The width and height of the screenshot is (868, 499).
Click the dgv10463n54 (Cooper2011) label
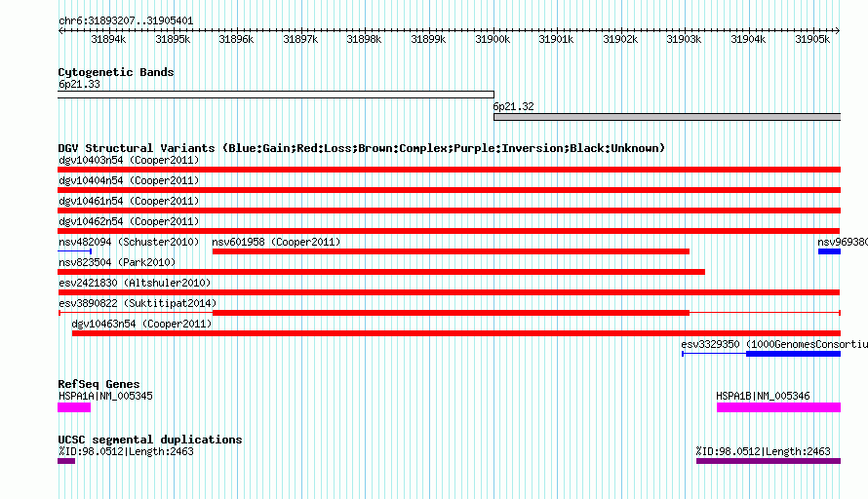pos(141,325)
